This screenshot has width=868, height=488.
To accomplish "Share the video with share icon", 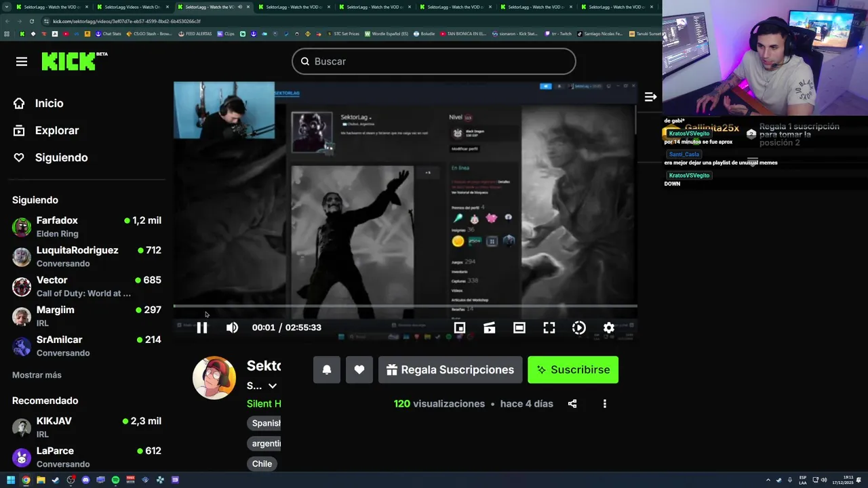I will (x=572, y=404).
